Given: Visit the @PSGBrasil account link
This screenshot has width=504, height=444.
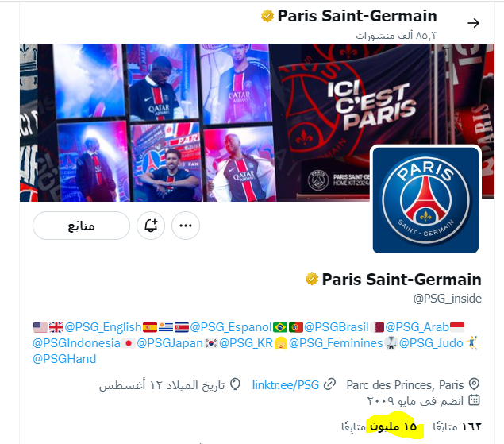Looking at the screenshot, I should tap(336, 327).
